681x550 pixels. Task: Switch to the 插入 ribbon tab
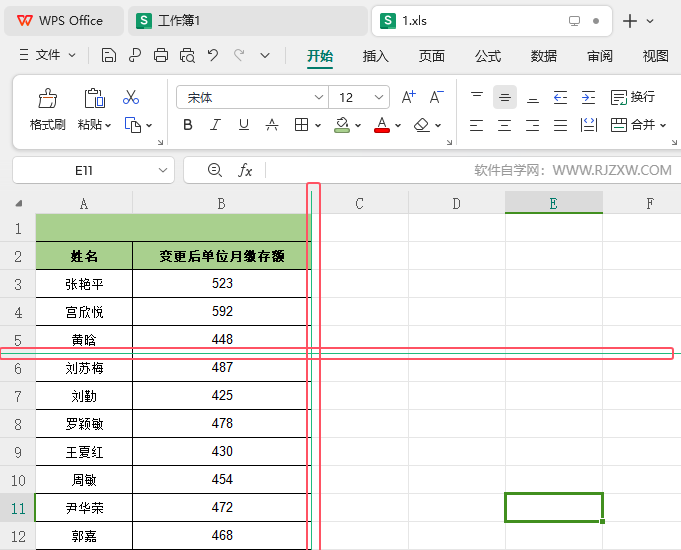tap(376, 56)
